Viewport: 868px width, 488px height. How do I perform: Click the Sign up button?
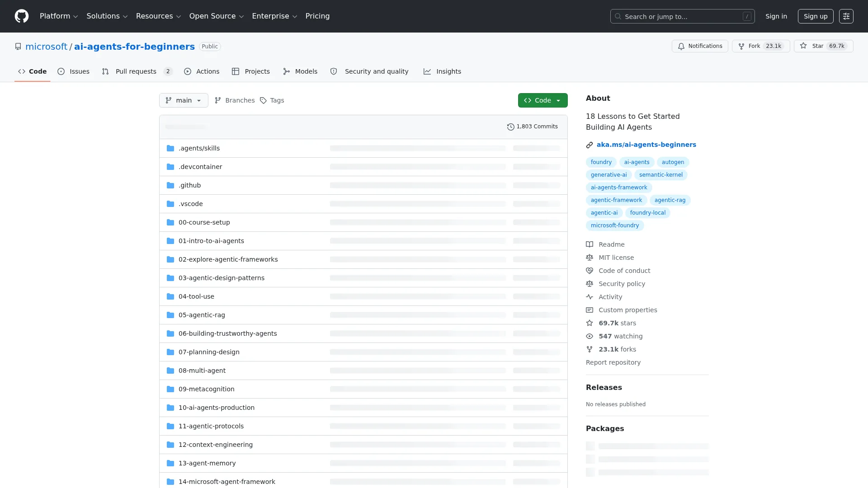816,16
